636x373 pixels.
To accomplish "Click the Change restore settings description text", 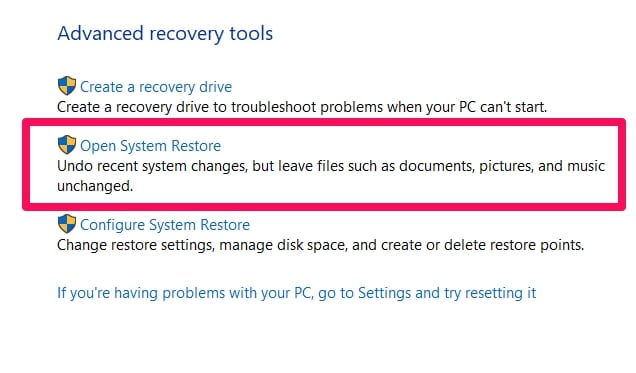I will point(320,245).
